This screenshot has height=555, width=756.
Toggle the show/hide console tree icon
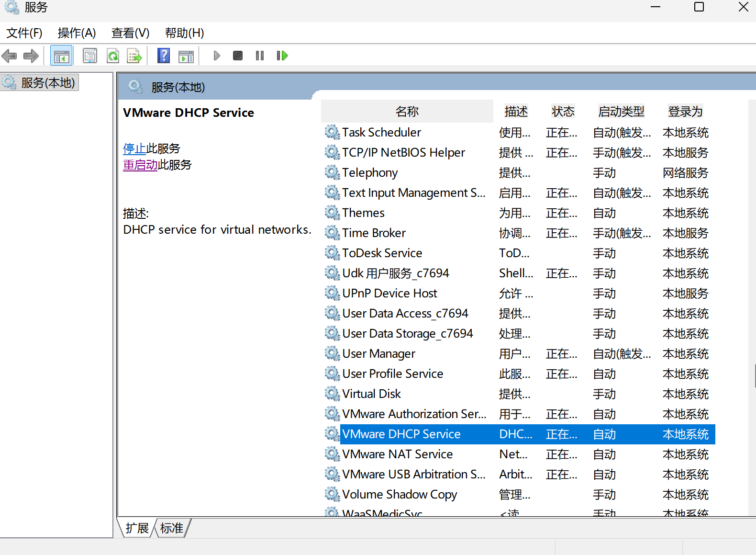click(61, 56)
